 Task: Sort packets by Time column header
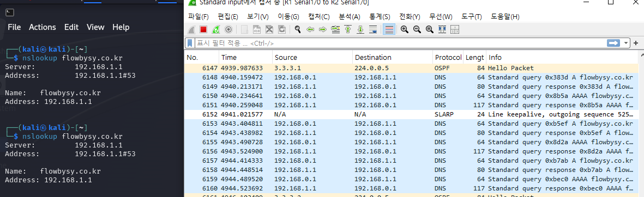[245, 57]
